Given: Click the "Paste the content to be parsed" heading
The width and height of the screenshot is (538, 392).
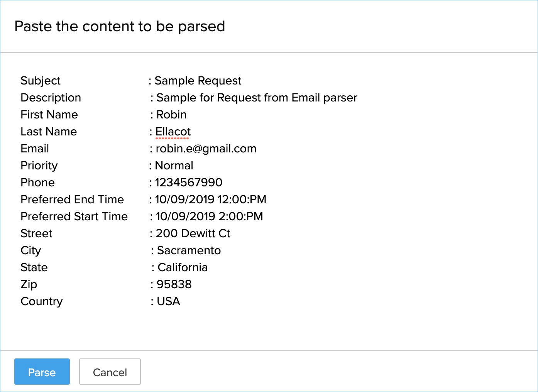Looking at the screenshot, I should [120, 26].
